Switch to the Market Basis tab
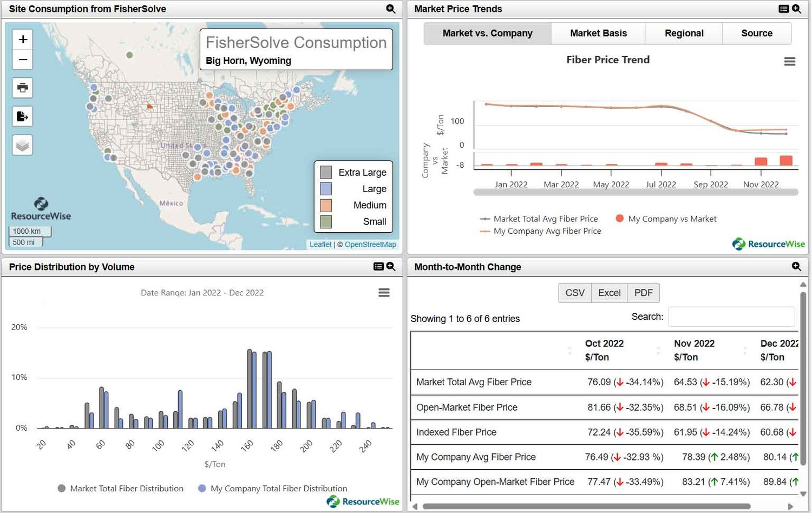The height and width of the screenshot is (513, 812). tap(598, 33)
